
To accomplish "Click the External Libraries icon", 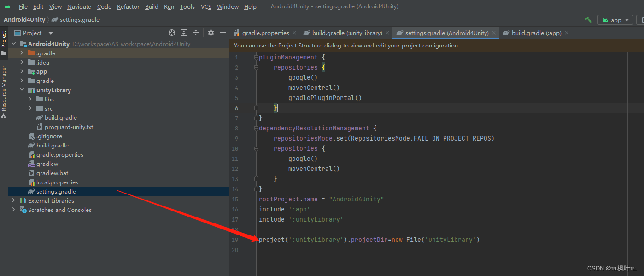I will 23,200.
